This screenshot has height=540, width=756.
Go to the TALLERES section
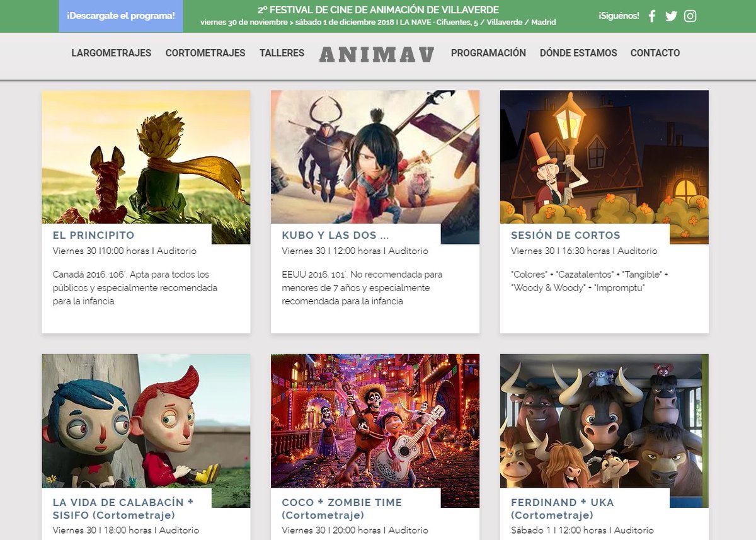tap(282, 53)
